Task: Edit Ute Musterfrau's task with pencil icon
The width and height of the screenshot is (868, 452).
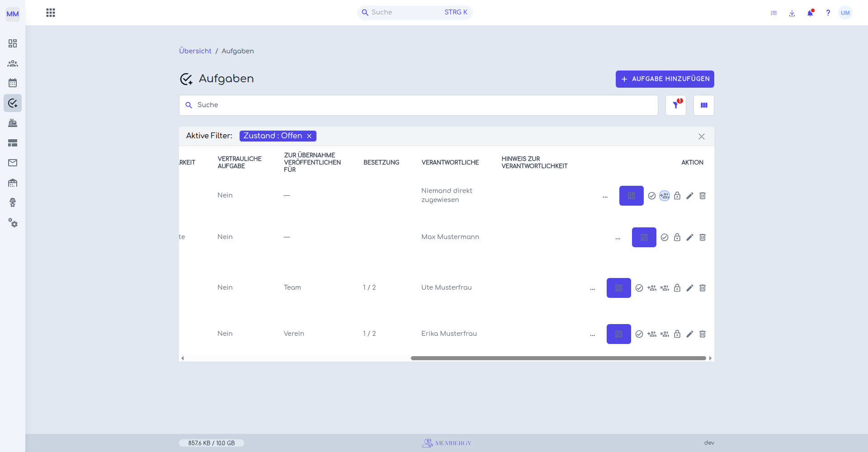Action: tap(690, 288)
